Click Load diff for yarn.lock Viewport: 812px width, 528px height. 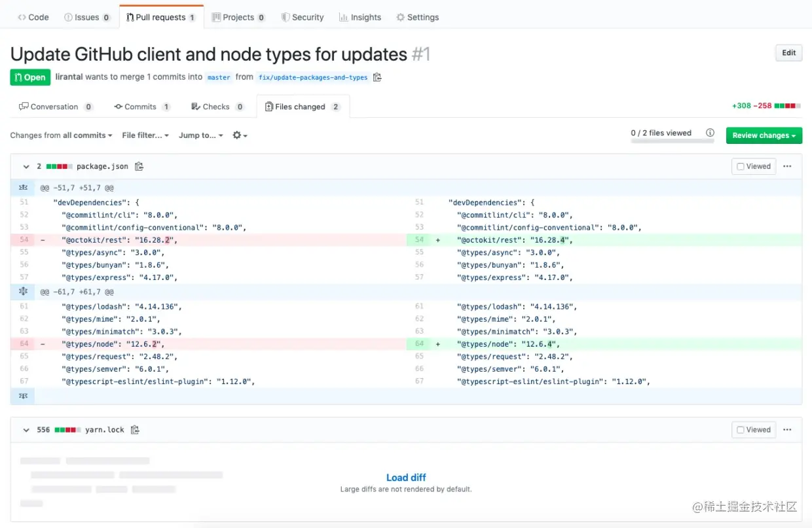406,478
